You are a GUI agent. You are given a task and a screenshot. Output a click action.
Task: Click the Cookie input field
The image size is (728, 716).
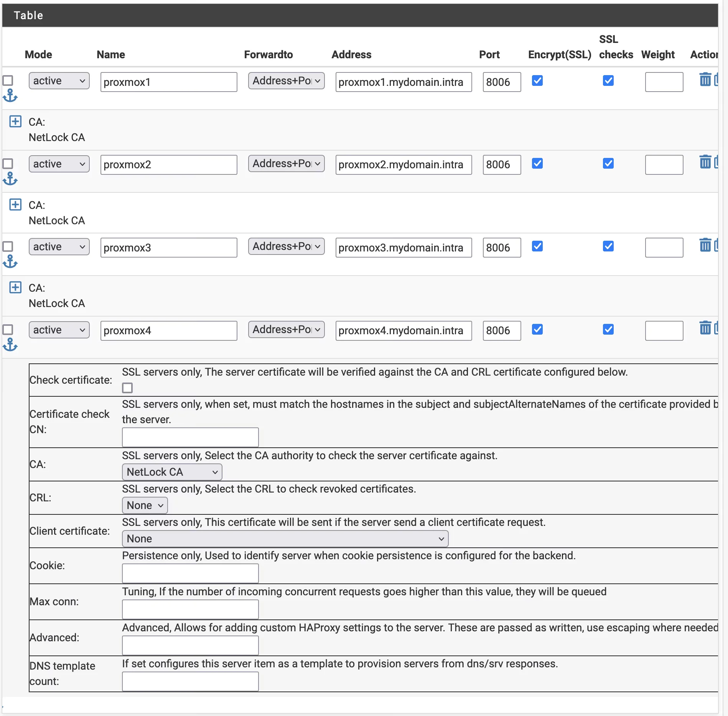(x=190, y=573)
